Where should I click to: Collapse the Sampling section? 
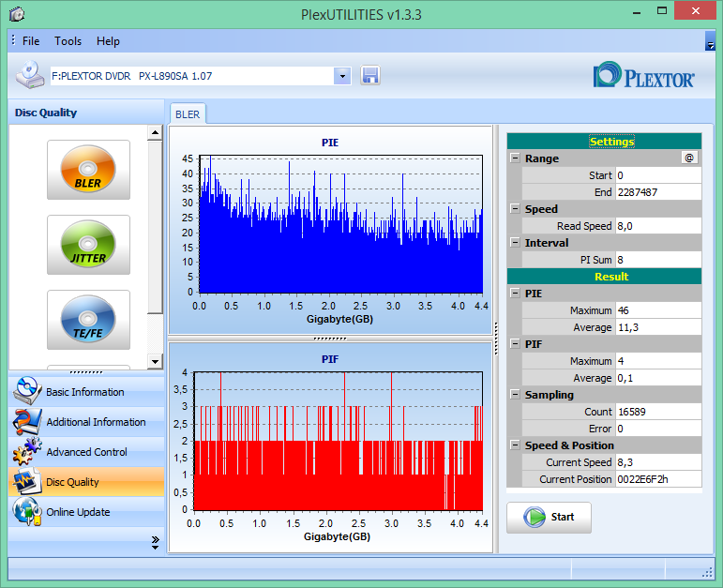click(515, 394)
